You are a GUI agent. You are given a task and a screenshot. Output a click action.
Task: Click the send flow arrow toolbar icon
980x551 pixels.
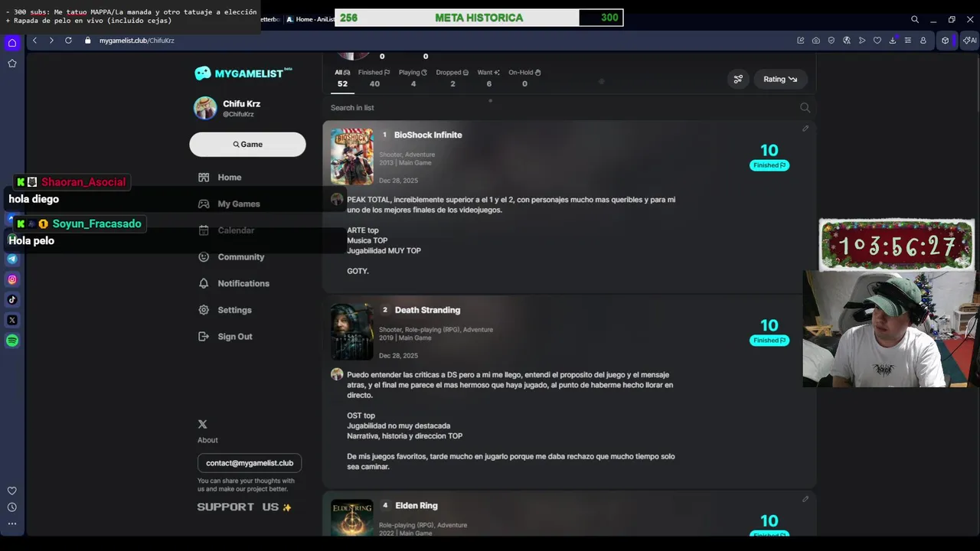[x=862, y=41]
